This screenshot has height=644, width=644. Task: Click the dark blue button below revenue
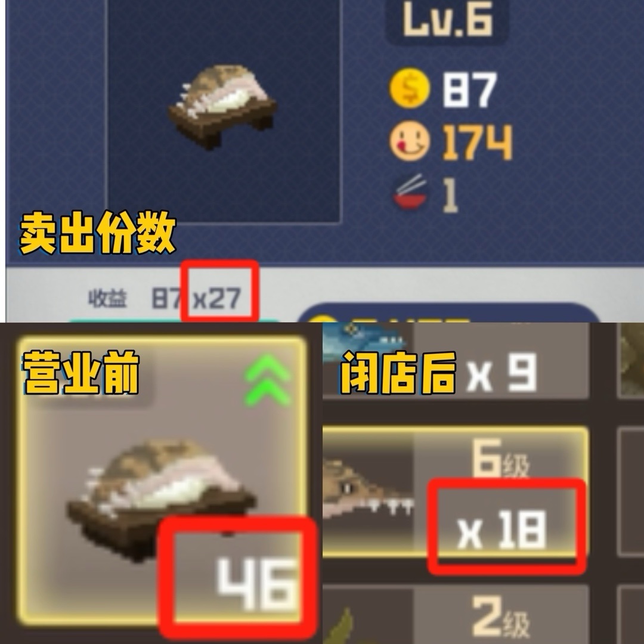coord(448,313)
